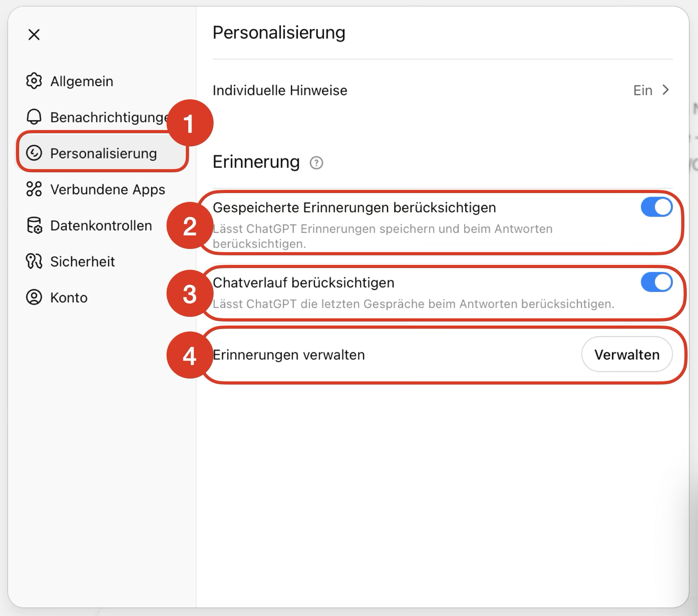
Task: Open the Verbundene Apps text label
Action: [x=108, y=190]
